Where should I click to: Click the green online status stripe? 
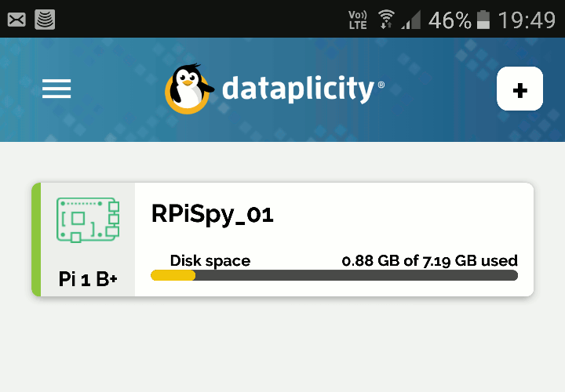(x=36, y=240)
